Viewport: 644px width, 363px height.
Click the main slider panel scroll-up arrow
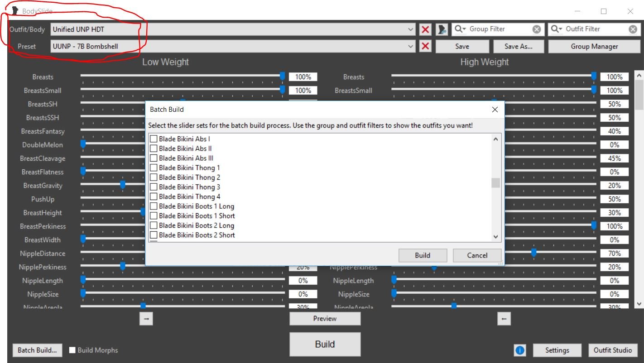639,76
